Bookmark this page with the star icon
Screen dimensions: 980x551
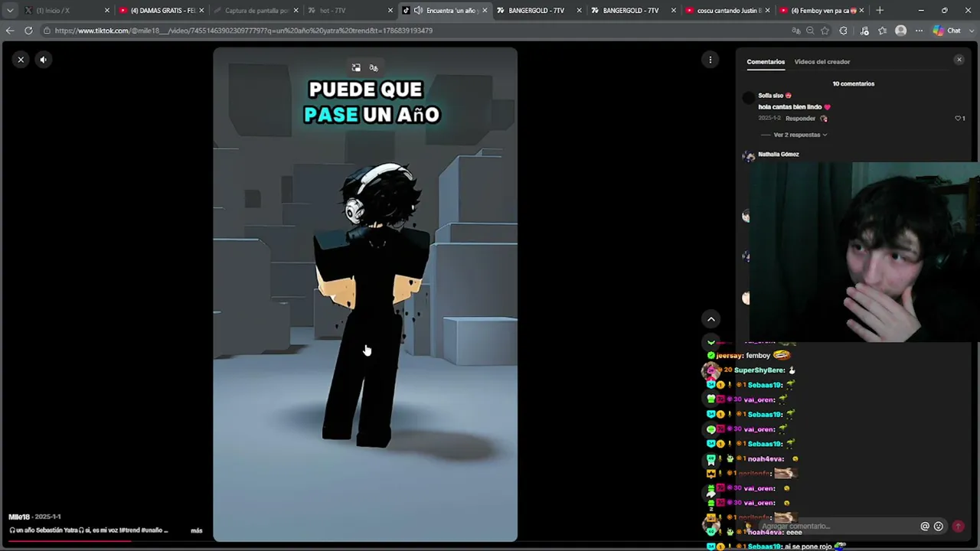[825, 31]
